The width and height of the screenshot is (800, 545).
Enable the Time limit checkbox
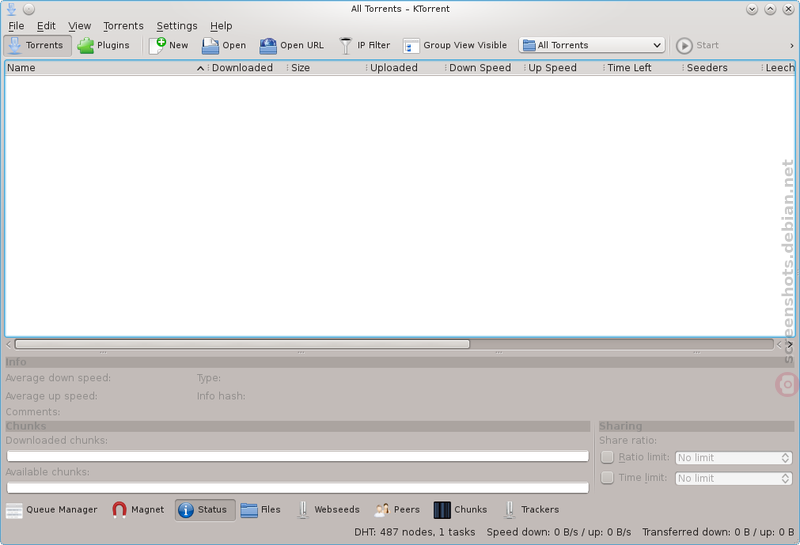pyautogui.click(x=607, y=478)
